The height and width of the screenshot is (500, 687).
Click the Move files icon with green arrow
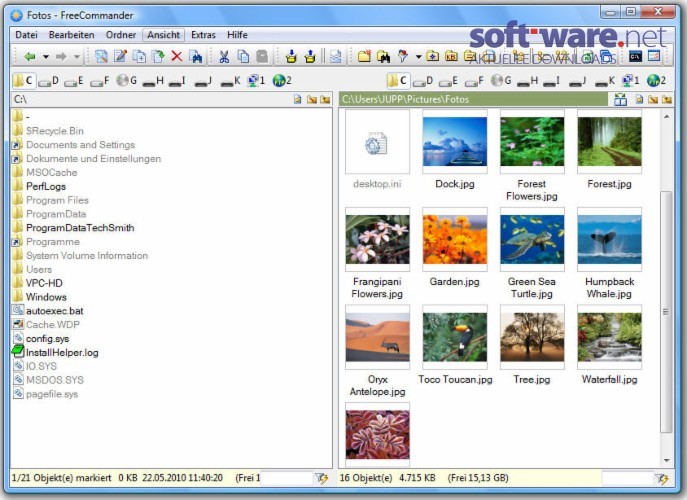(x=158, y=56)
